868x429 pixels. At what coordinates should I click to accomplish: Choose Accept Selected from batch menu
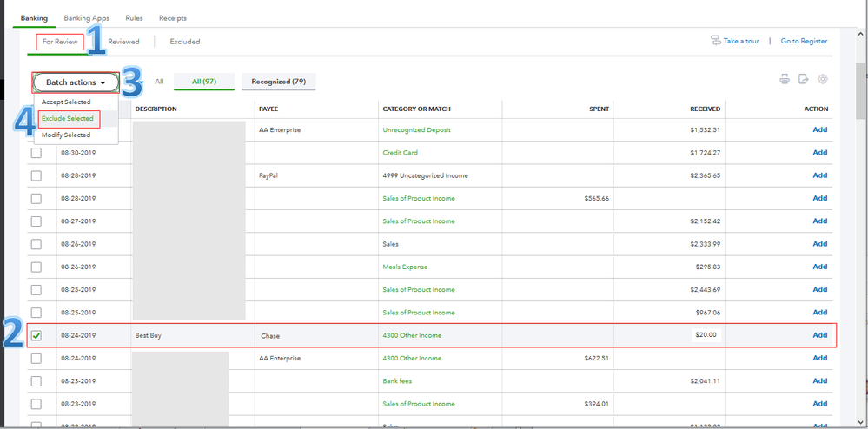(66, 102)
